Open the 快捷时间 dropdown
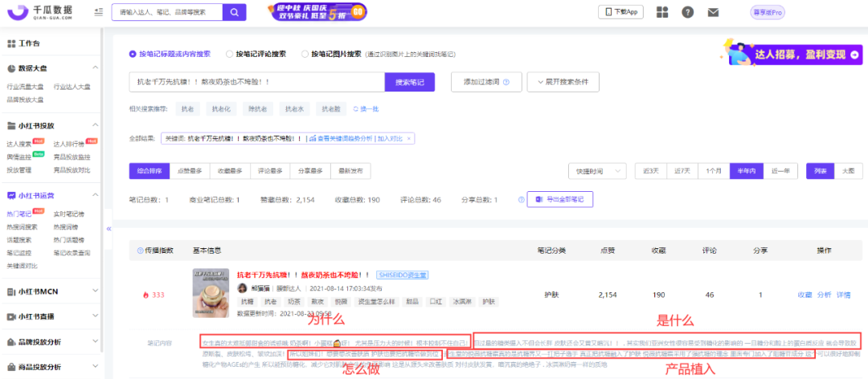The width and height of the screenshot is (868, 379). tap(597, 172)
